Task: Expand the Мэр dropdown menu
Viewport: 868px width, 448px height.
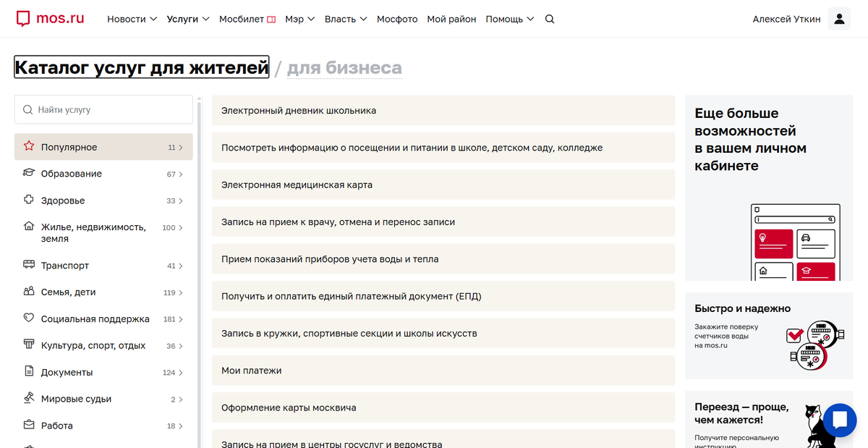Action: (x=300, y=20)
